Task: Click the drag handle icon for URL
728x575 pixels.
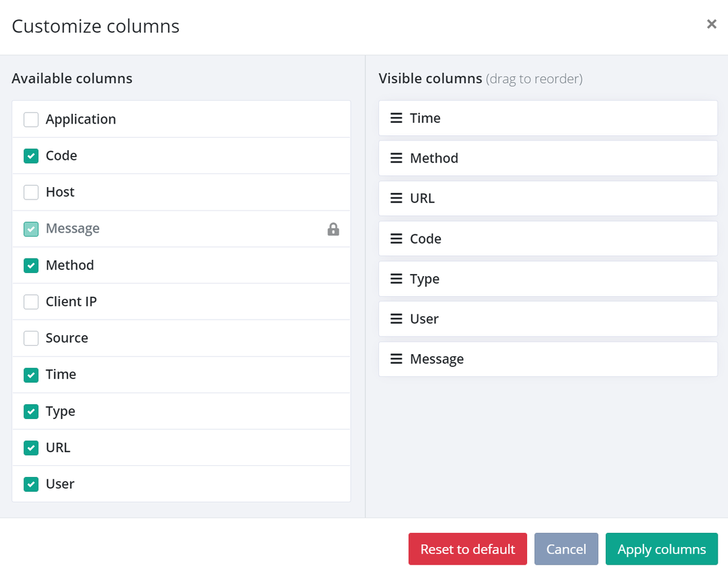Action: pyautogui.click(x=396, y=198)
